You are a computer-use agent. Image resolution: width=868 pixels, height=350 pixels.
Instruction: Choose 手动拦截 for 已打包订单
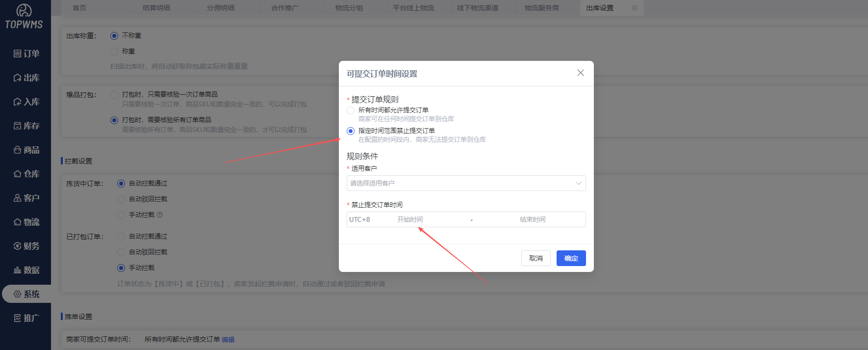click(x=121, y=268)
